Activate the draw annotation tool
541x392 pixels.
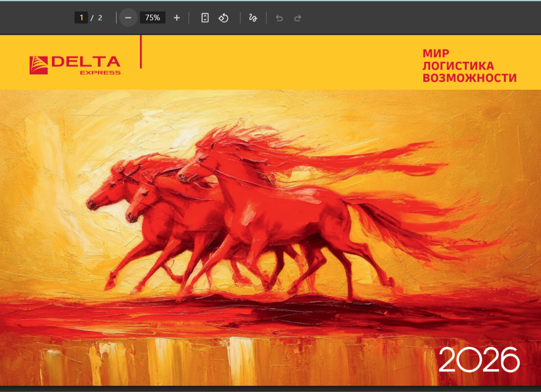[253, 18]
